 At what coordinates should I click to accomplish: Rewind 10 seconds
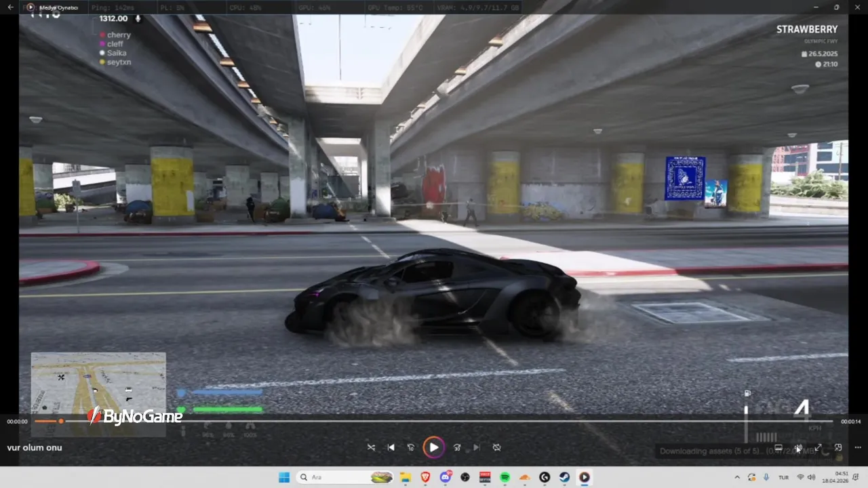[411, 447]
